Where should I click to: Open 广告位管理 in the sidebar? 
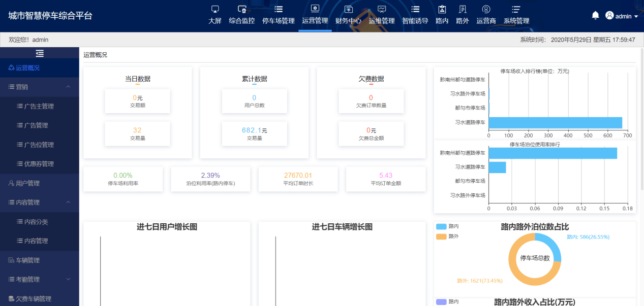click(40, 145)
